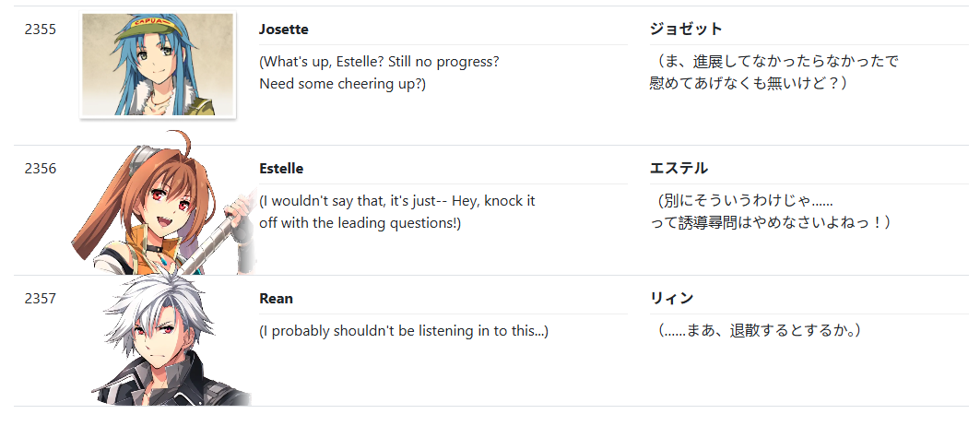Image resolution: width=980 pixels, height=426 pixels.
Task: Select the English speaker name Rean
Action: click(x=276, y=299)
